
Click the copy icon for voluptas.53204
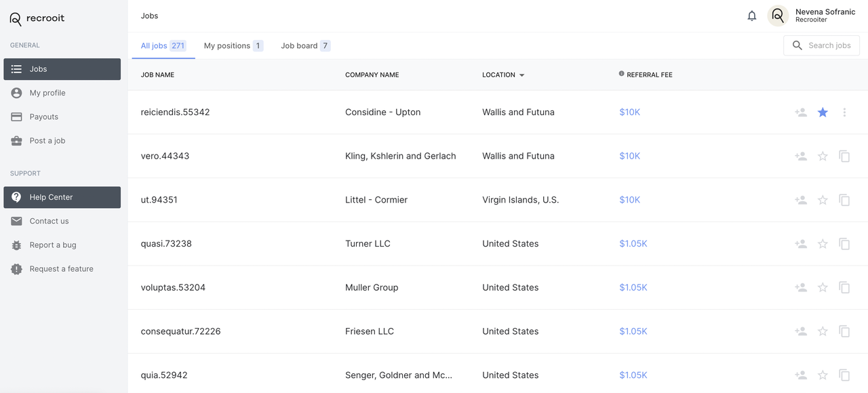click(844, 287)
